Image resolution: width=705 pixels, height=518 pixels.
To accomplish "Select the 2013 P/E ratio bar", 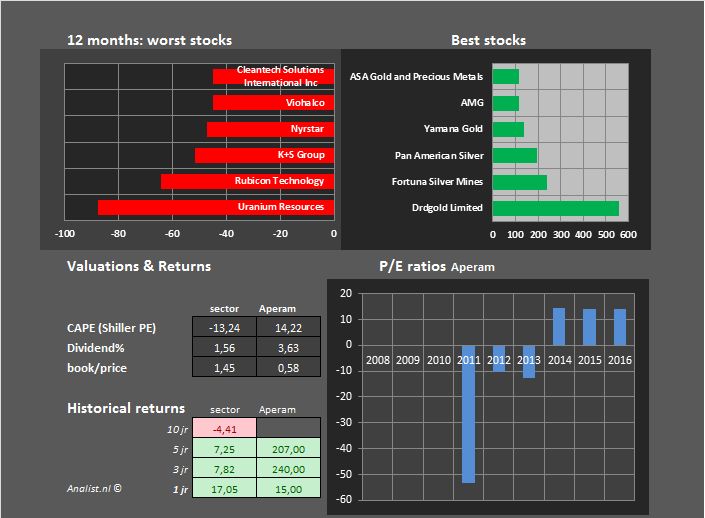I will pos(529,362).
